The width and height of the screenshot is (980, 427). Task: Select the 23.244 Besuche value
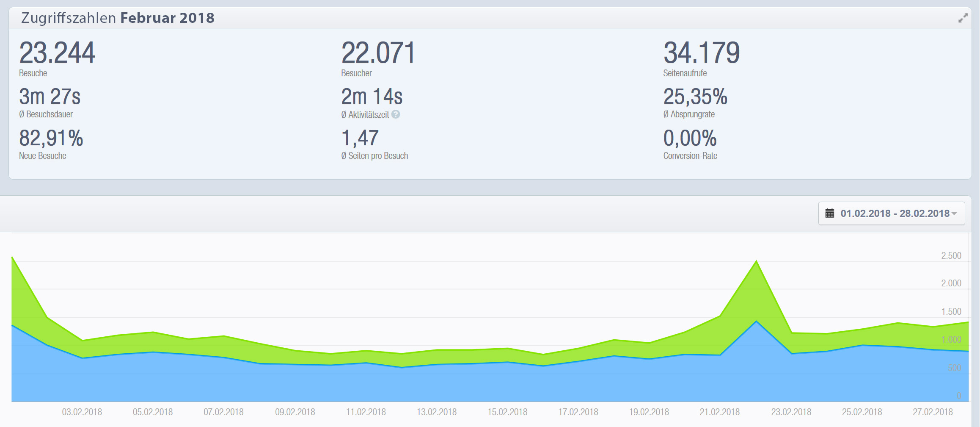[x=57, y=53]
